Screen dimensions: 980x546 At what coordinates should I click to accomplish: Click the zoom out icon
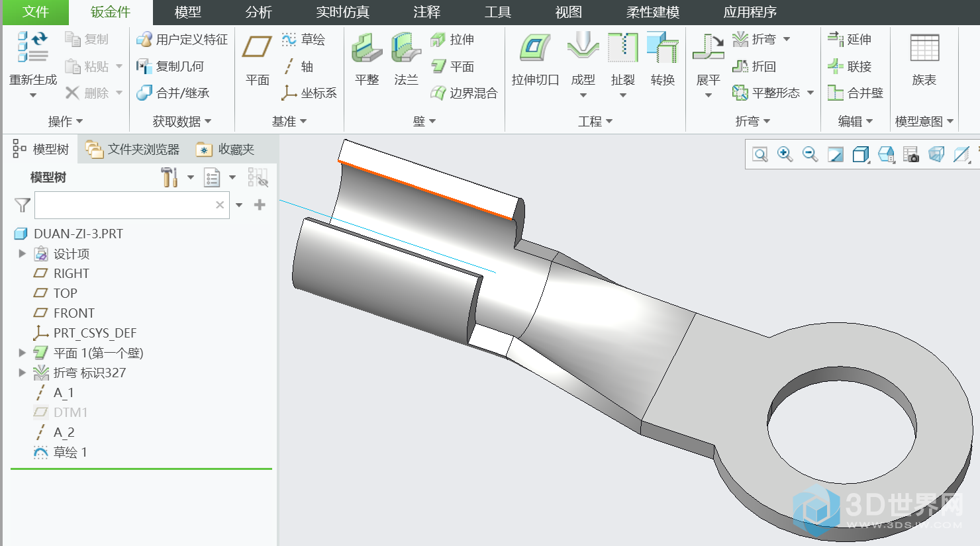810,155
